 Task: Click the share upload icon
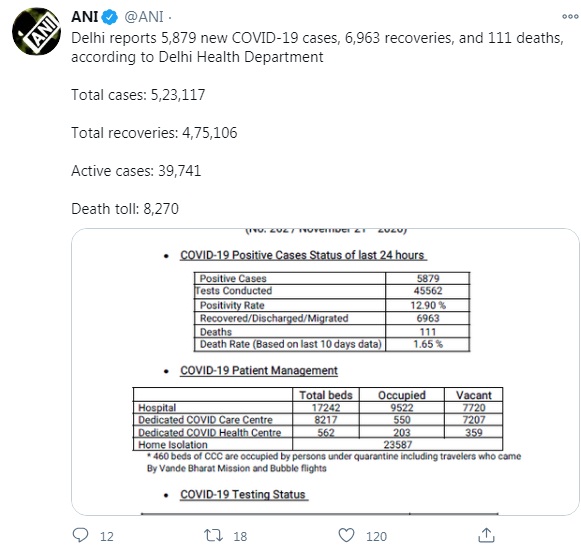pyautogui.click(x=486, y=535)
